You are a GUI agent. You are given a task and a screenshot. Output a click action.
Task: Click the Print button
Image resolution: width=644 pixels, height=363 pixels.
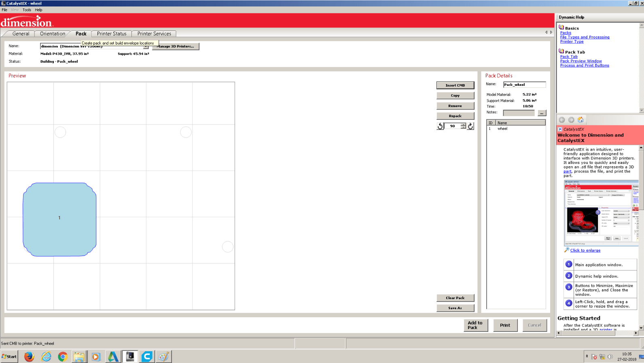click(505, 325)
